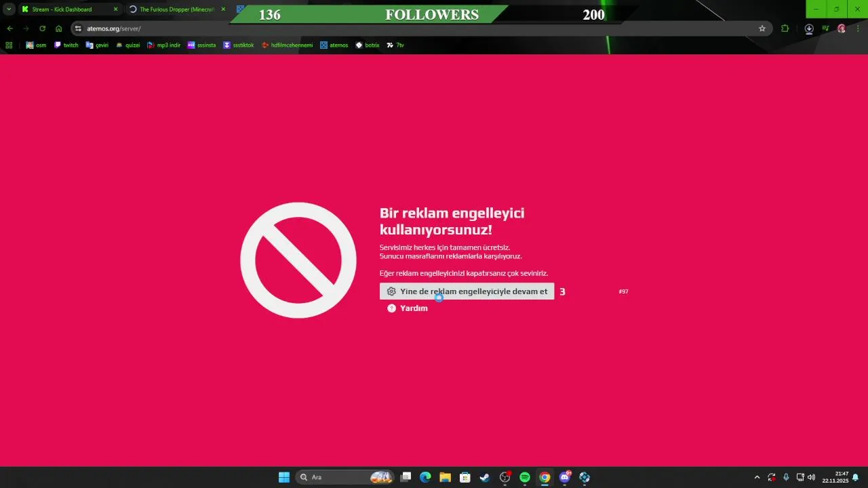This screenshot has height=488, width=868.
Task: Open File Explorer from taskbar
Action: (445, 477)
